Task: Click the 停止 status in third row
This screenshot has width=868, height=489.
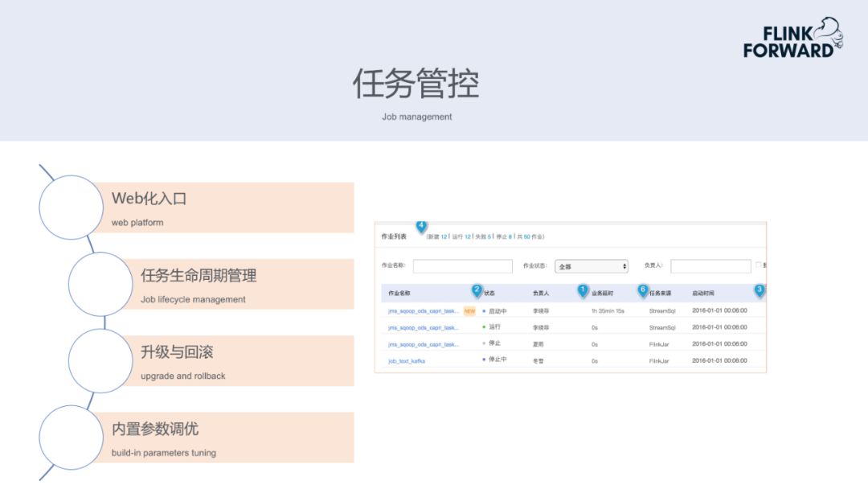Action: pyautogui.click(x=494, y=343)
